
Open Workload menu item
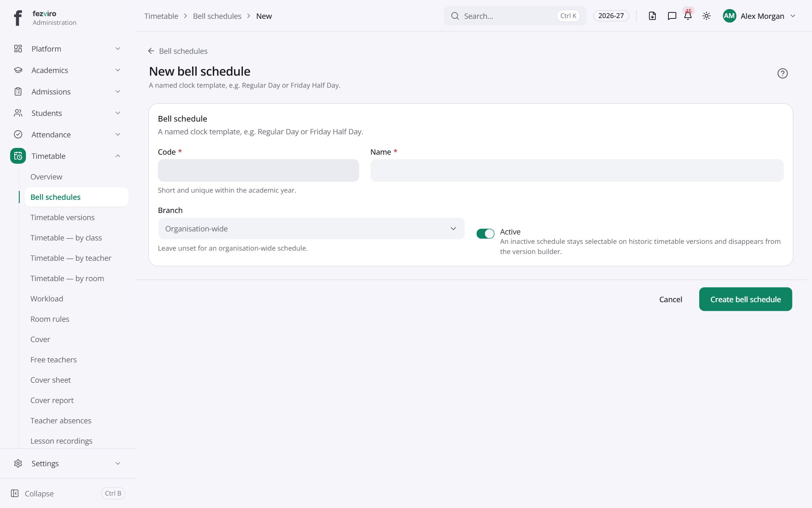(77, 299)
